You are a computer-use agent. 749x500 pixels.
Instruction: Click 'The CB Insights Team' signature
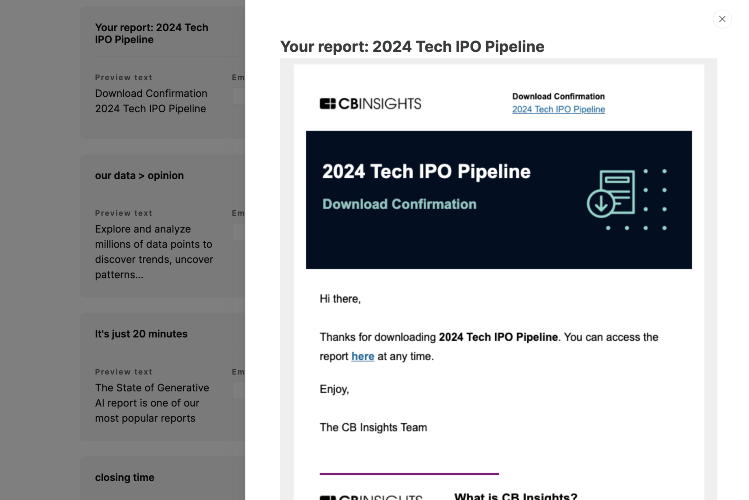click(373, 427)
